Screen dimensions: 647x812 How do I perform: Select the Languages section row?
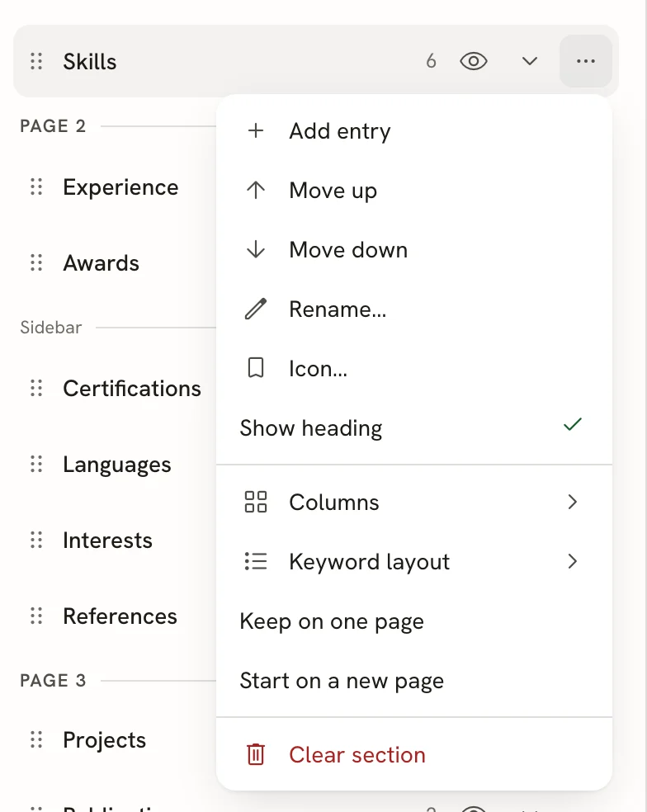115,464
